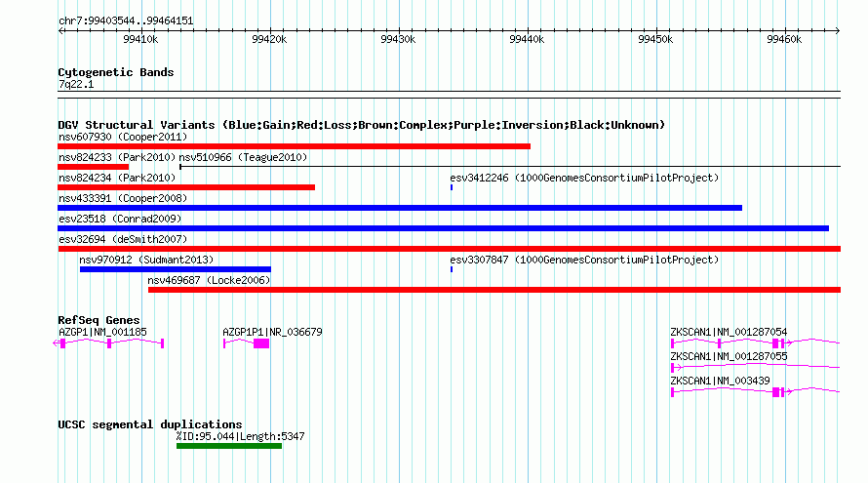Open the UCSC segmental duplications track title

tap(150, 424)
